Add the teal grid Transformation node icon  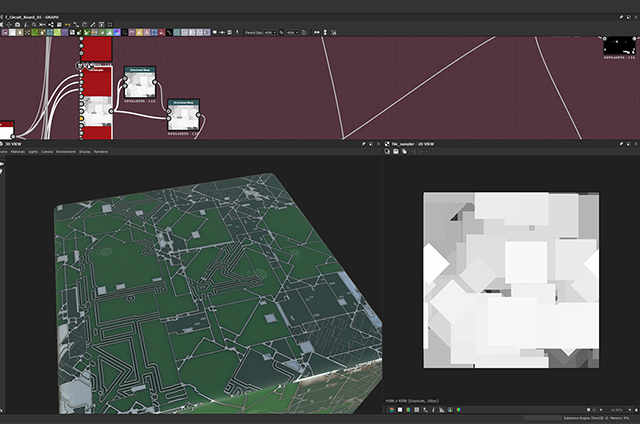tap(176, 32)
